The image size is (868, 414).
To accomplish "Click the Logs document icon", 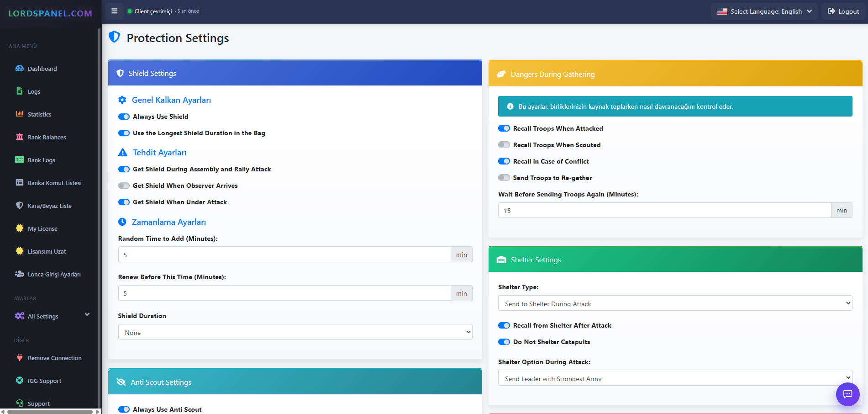I will click(20, 91).
